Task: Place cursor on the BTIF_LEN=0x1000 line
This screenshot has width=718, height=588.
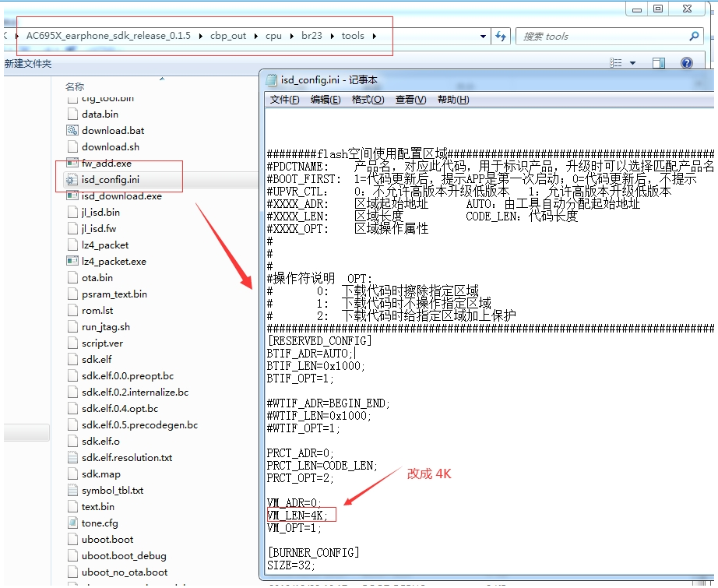Action: pos(316,366)
